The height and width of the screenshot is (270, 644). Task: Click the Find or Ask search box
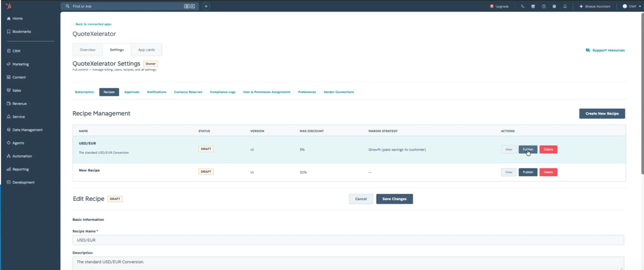[x=130, y=6]
